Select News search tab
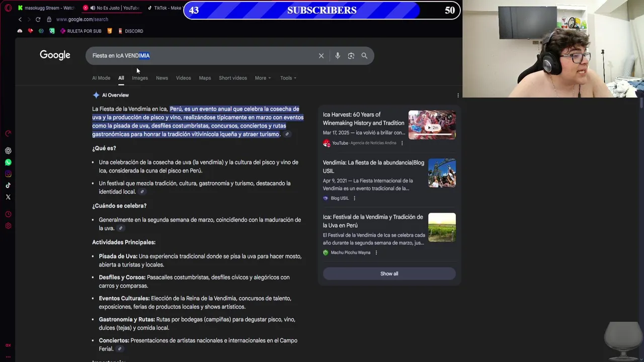This screenshot has height=362, width=644. (162, 78)
